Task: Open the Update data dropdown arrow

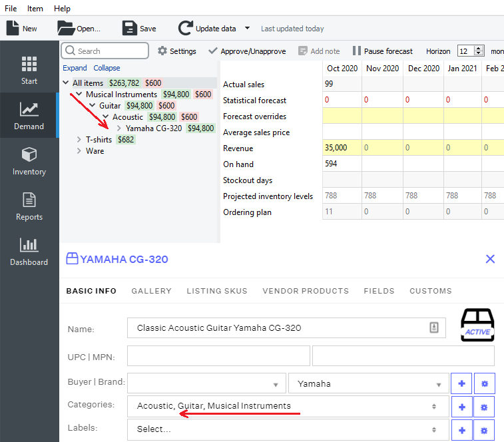Action: pos(247,29)
